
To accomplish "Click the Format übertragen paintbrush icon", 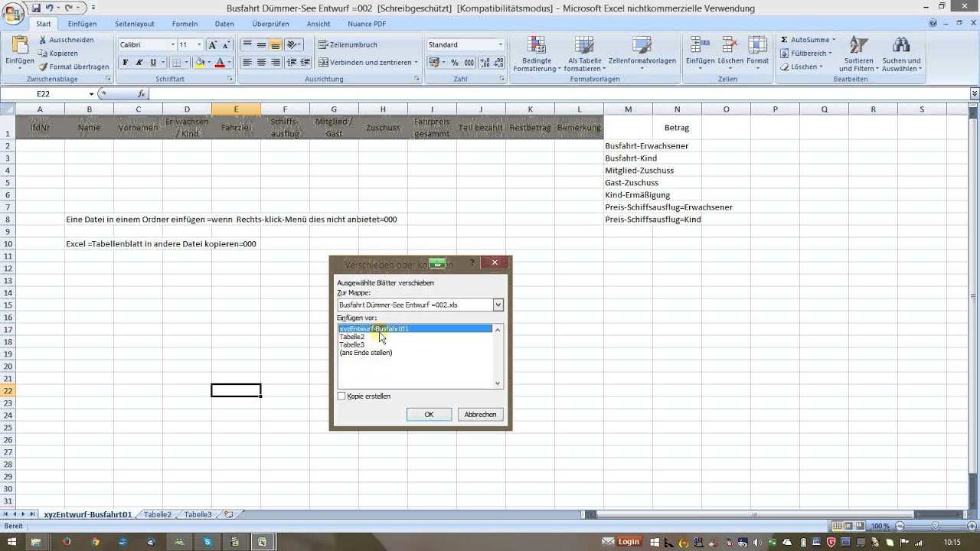I will click(x=44, y=67).
